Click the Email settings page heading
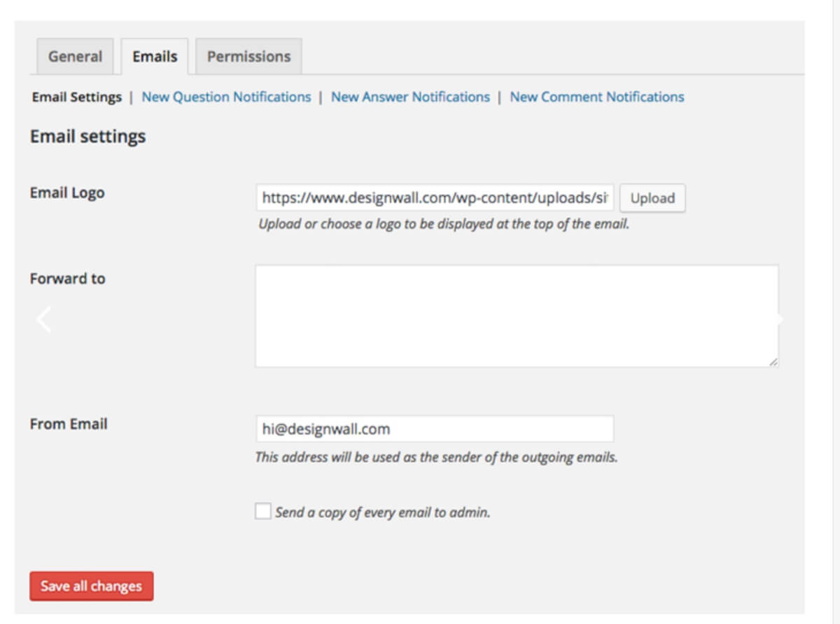This screenshot has height=624, width=840. (x=86, y=137)
